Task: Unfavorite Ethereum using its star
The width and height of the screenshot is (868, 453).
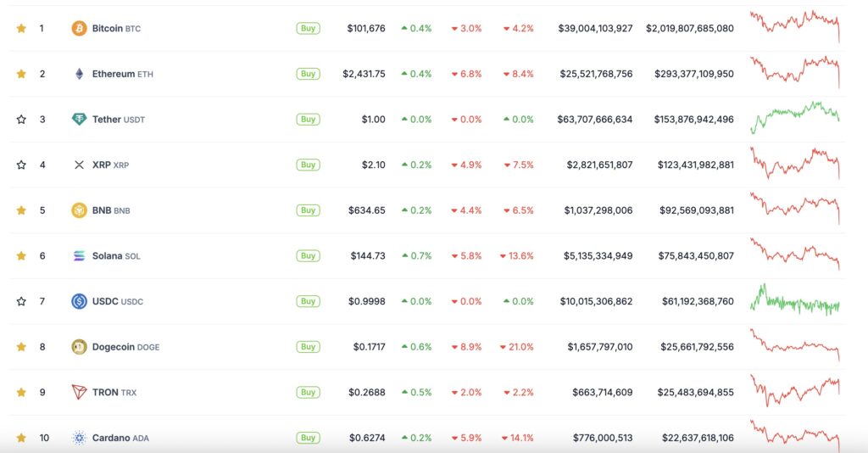Action: [x=21, y=74]
